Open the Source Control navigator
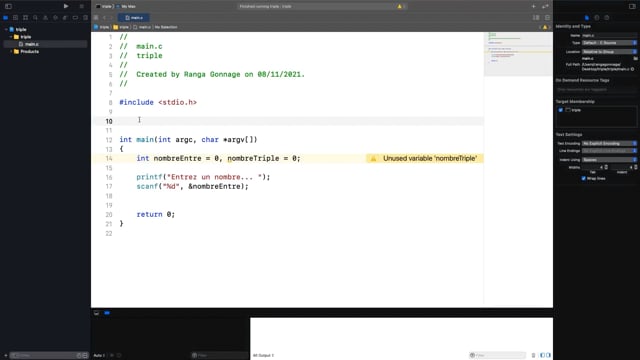The height and width of the screenshot is (360, 640). tap(16, 18)
